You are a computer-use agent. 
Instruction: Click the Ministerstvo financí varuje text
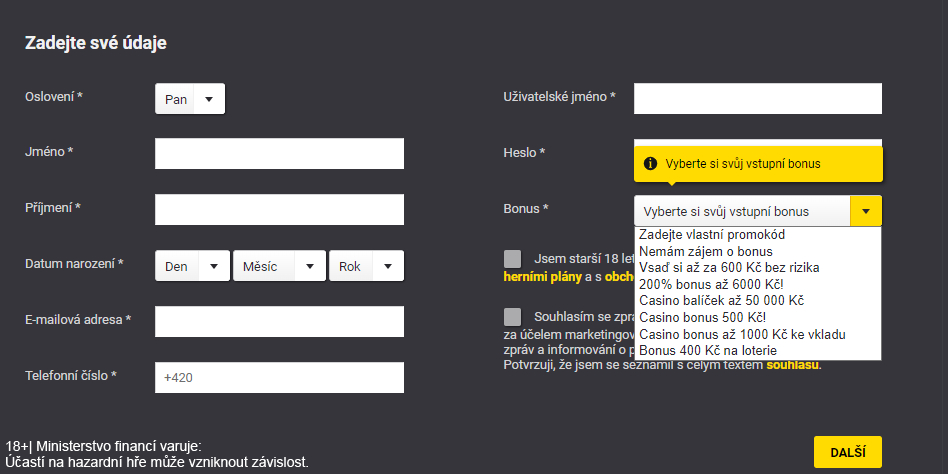tap(118, 446)
